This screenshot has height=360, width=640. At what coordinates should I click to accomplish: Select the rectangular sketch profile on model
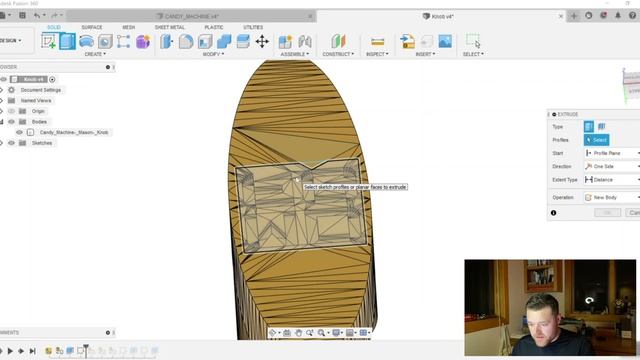click(x=302, y=206)
